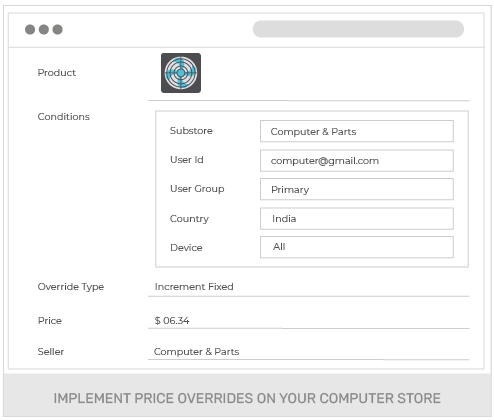Open the User Group field showing Primary
This screenshot has width=494, height=420.
357,189
